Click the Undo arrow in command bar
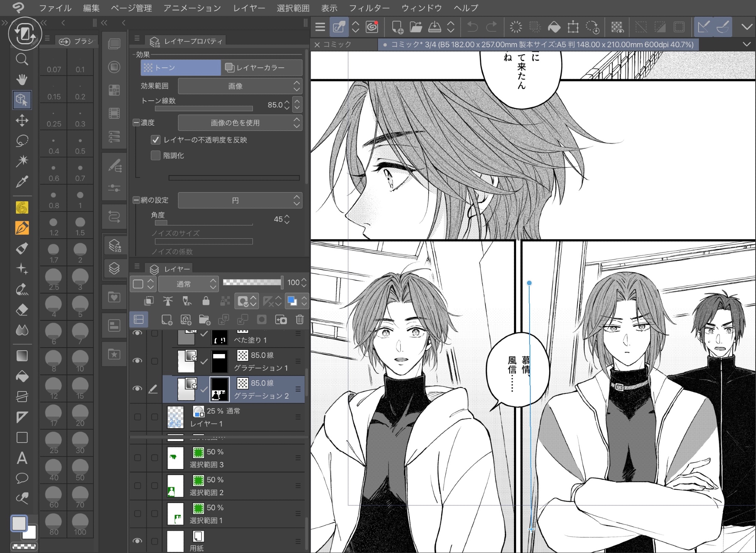This screenshot has width=756, height=553. click(x=472, y=27)
